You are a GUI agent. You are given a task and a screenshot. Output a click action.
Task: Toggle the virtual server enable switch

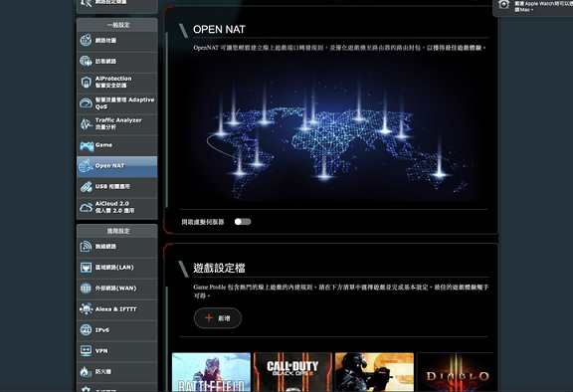[x=243, y=222]
